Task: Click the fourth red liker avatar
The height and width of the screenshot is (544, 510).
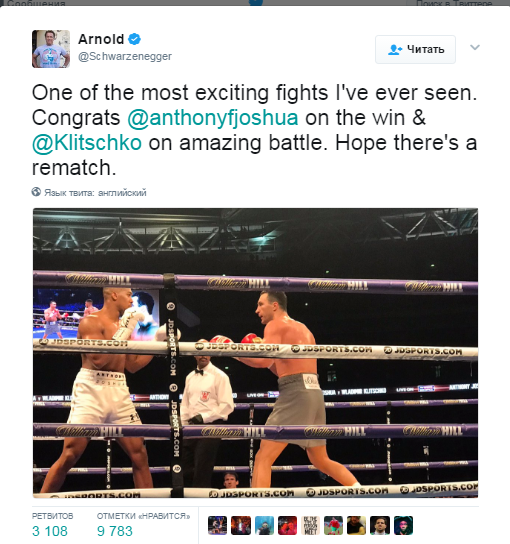Action: (x=287, y=525)
